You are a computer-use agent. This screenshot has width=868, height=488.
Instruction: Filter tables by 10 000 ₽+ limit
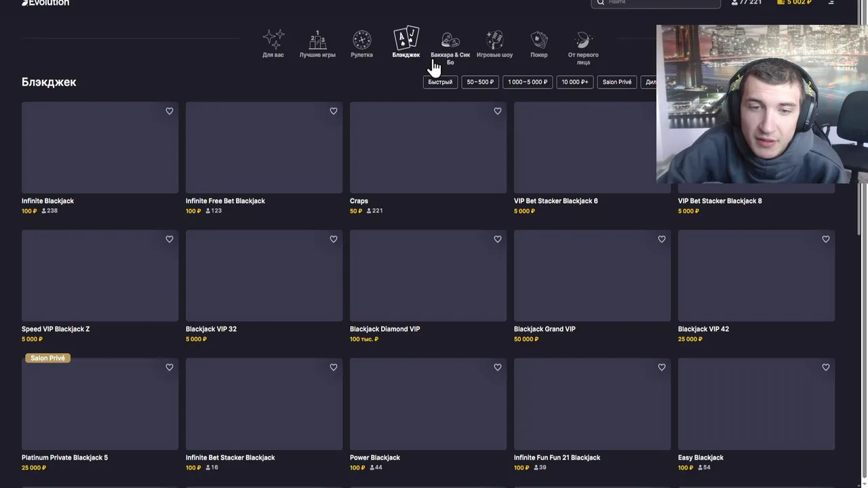[x=575, y=82]
